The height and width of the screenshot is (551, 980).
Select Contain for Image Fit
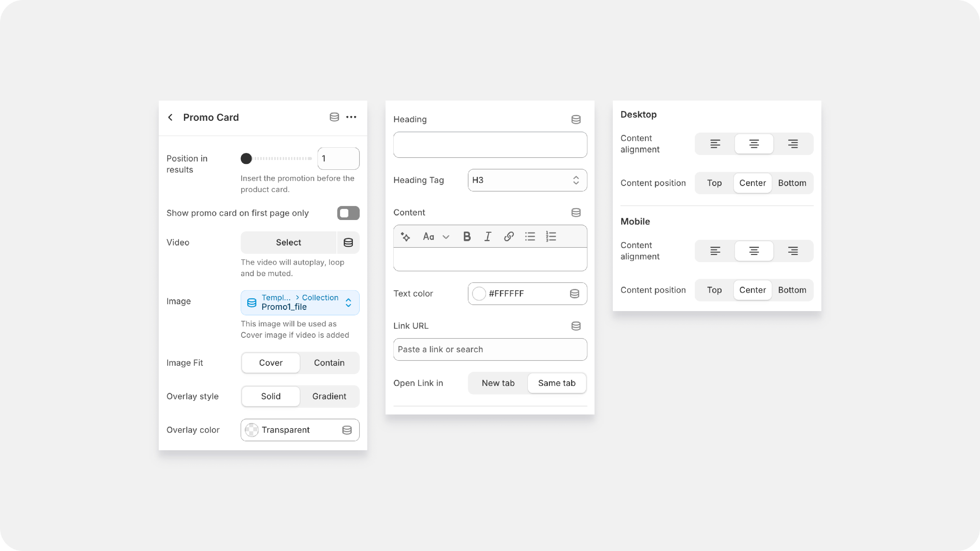tap(329, 363)
